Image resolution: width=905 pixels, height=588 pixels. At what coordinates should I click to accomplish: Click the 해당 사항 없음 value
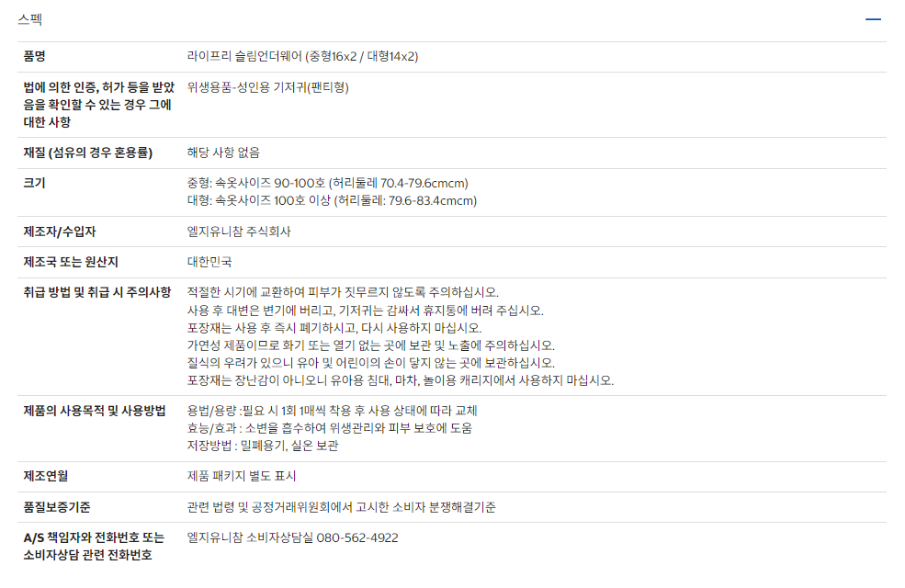tap(223, 153)
